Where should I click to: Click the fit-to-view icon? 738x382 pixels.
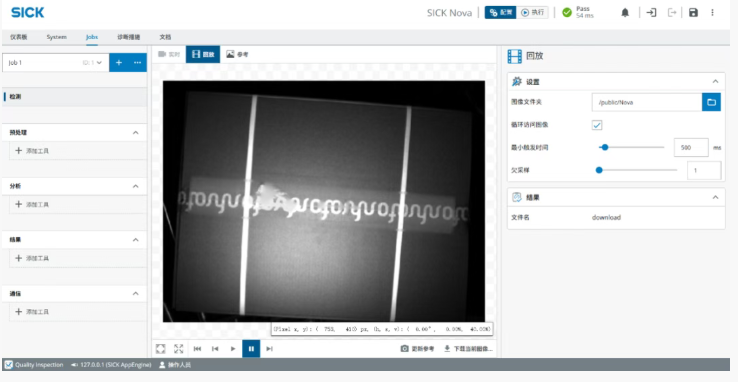click(x=160, y=349)
